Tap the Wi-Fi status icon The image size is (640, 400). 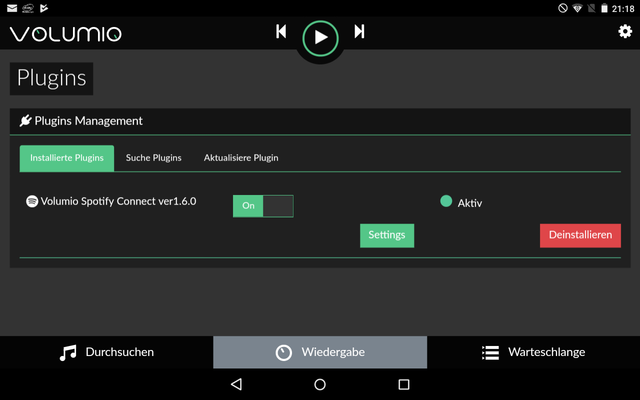577,8
